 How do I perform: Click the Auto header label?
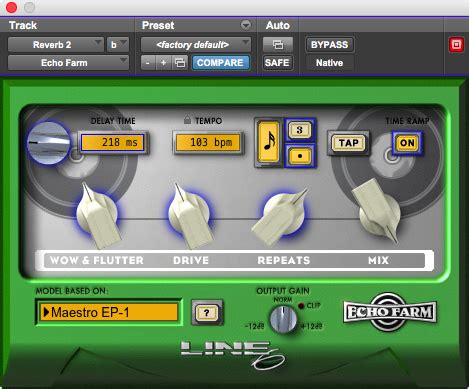pyautogui.click(x=278, y=25)
